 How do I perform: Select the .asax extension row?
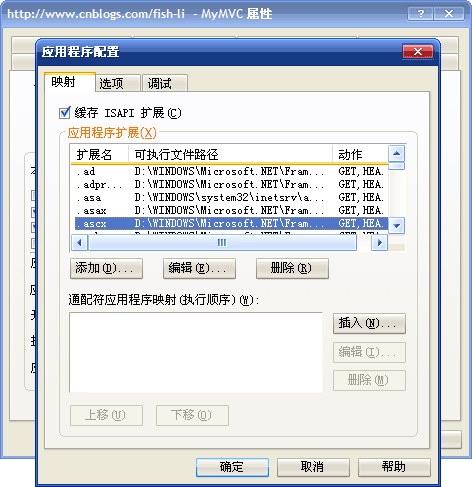(231, 210)
